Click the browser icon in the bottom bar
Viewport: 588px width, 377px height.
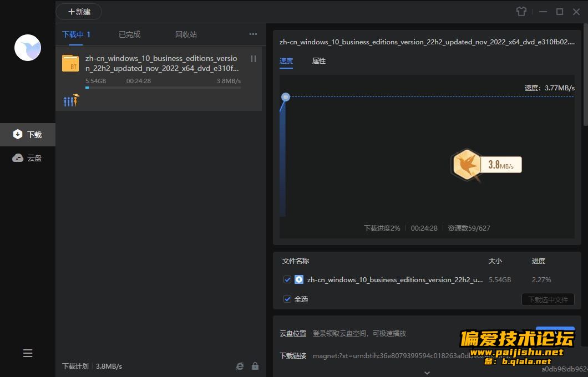click(240, 366)
